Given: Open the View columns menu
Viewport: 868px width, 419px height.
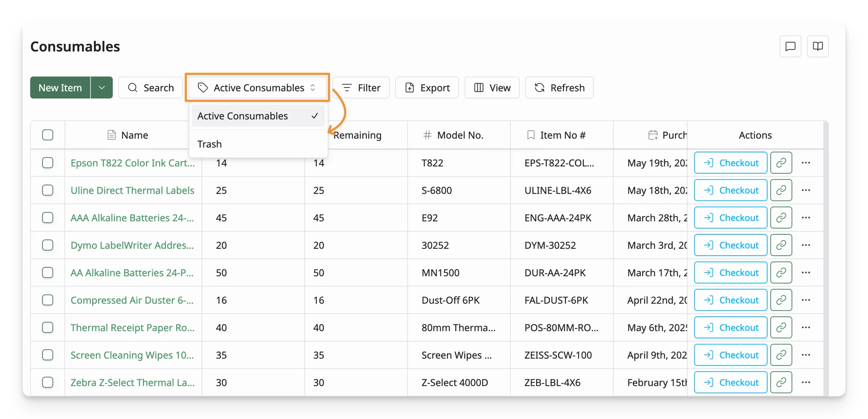Looking at the screenshot, I should coord(492,87).
